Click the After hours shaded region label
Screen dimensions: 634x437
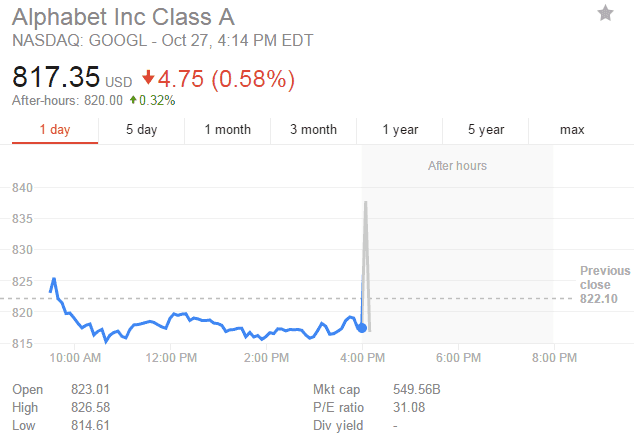[x=457, y=165]
